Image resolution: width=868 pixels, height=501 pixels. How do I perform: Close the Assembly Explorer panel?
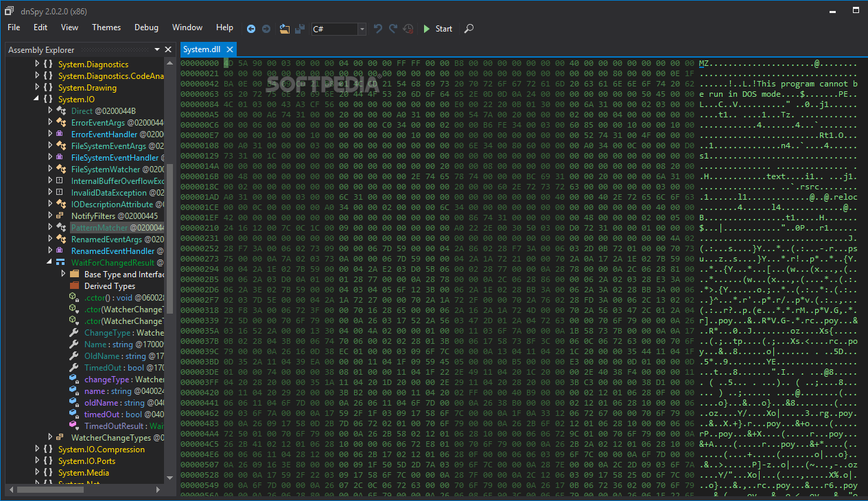tap(169, 49)
